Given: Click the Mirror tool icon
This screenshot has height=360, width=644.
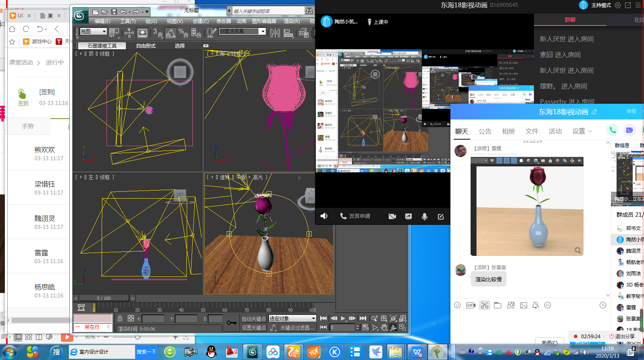Looking at the screenshot, I should (x=275, y=33).
